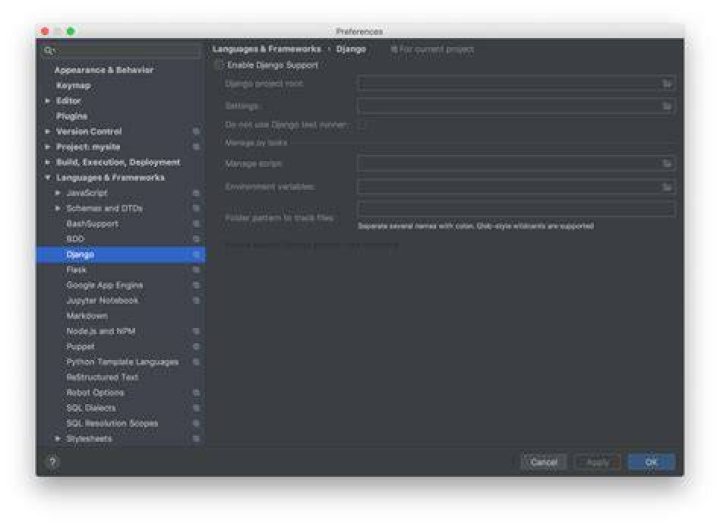Screen dimensions: 720x524
Task: Expand the Editor section
Action: (x=48, y=101)
